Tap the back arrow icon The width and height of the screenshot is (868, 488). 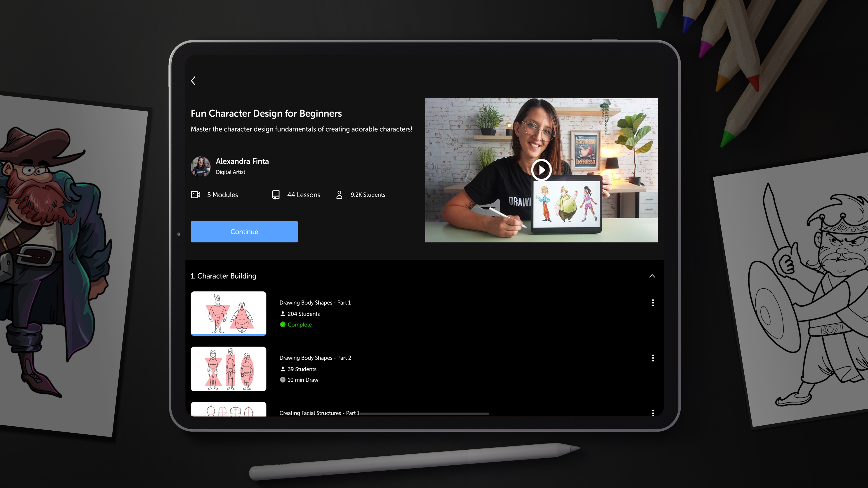(x=193, y=81)
